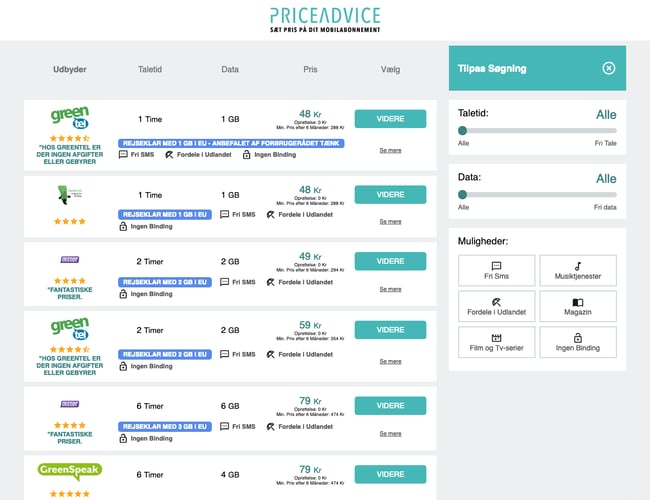The height and width of the screenshot is (500, 650).
Task: Toggle the Fri Sms filter option
Action: pyautogui.click(x=497, y=270)
